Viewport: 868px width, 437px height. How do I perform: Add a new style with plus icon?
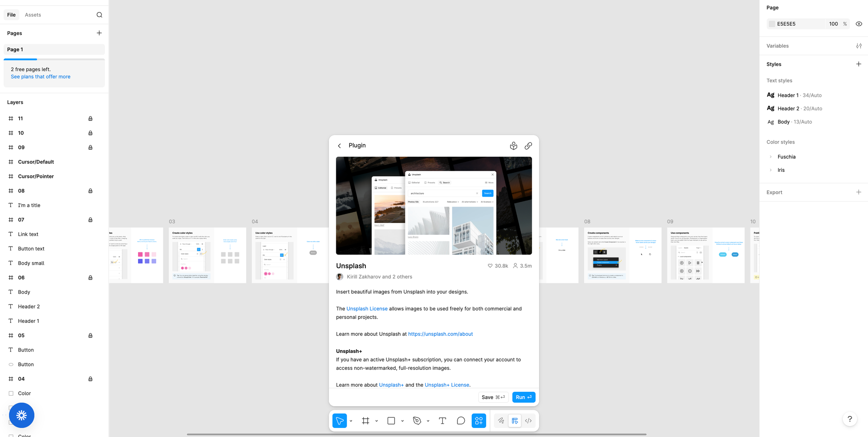pyautogui.click(x=858, y=64)
